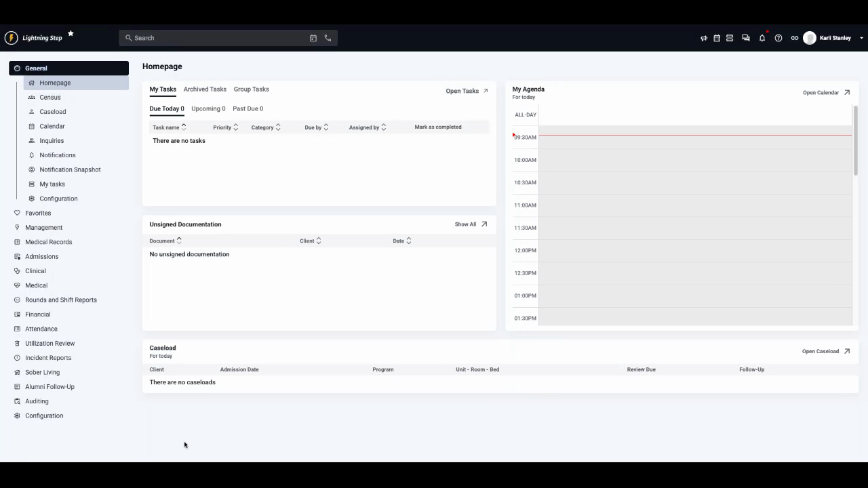The image size is (868, 488).
Task: Click inside the Search field
Action: click(203, 38)
